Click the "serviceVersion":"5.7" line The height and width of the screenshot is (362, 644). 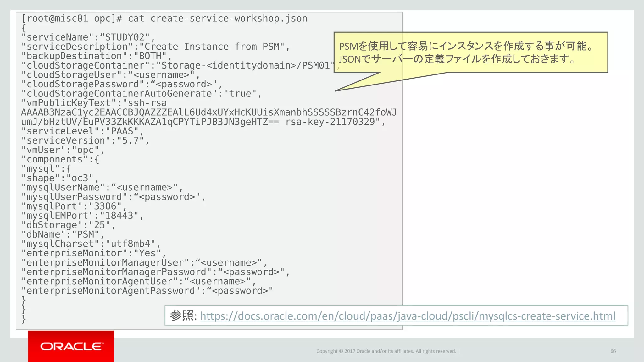coord(85,141)
